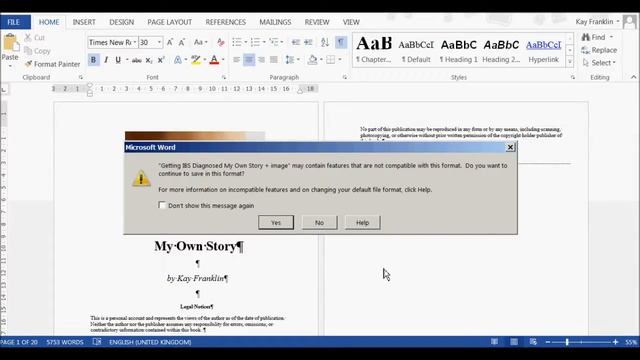Switch to DESIGN tab
640x360 pixels.
point(122,22)
